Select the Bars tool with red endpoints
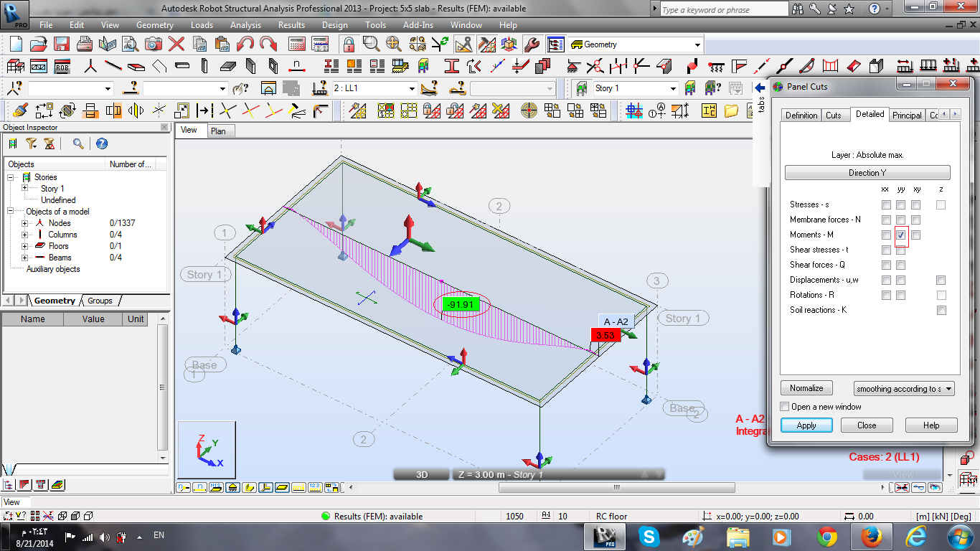 pos(113,67)
